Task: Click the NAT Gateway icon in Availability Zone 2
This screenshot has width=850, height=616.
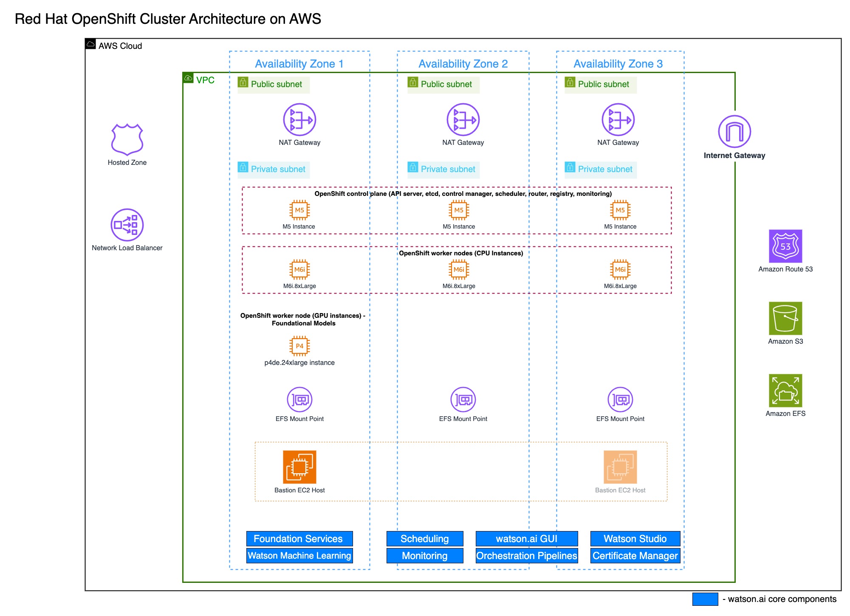Action: (x=463, y=120)
